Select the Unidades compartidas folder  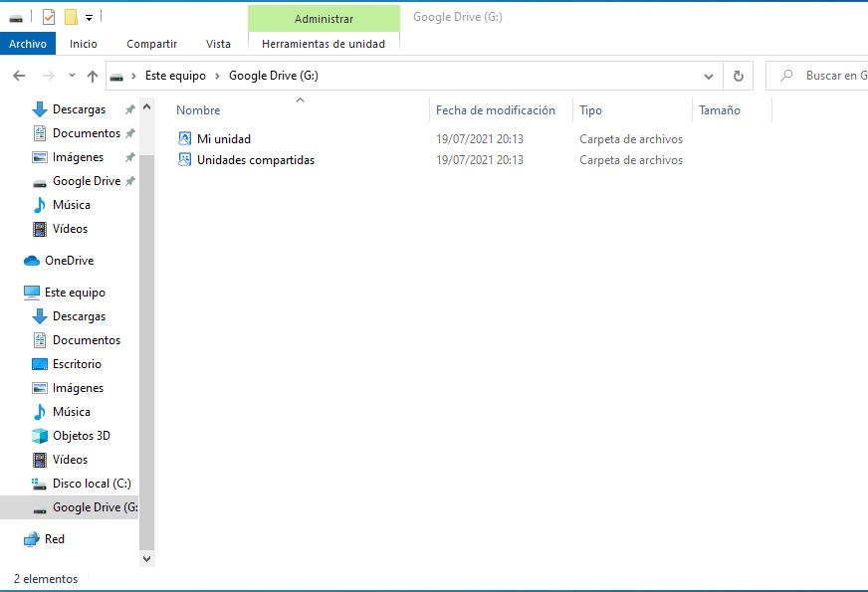pyautogui.click(x=255, y=160)
